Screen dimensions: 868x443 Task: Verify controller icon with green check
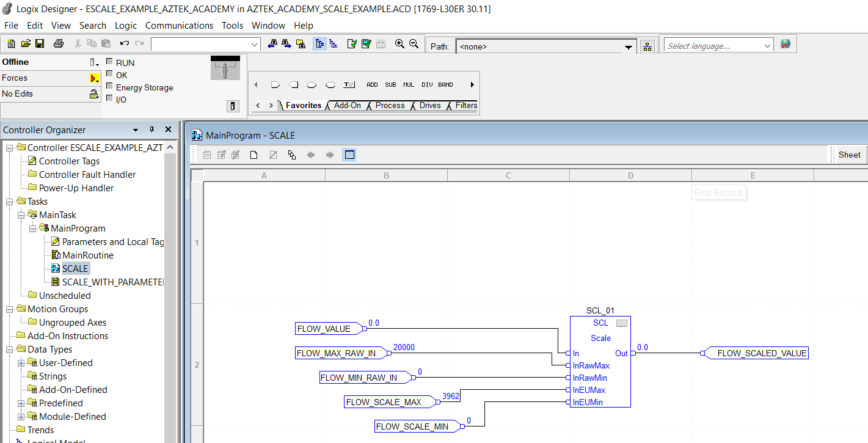coord(366,43)
